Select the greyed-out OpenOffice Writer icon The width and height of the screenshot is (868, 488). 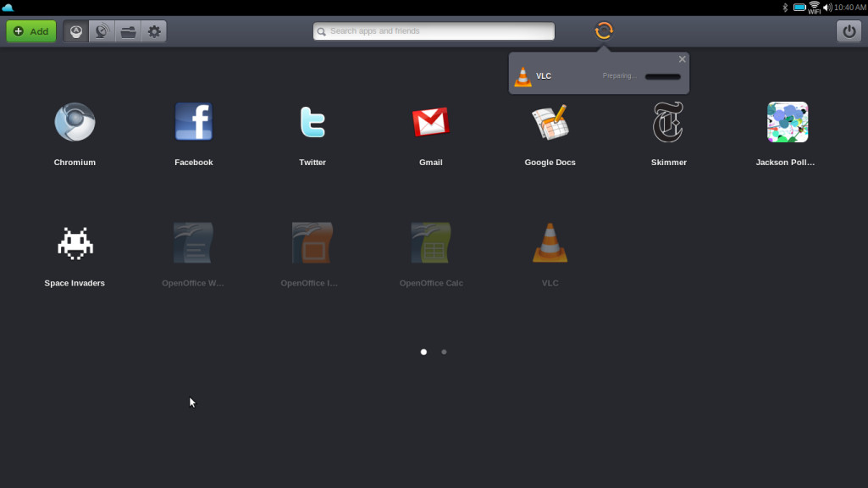(x=193, y=243)
